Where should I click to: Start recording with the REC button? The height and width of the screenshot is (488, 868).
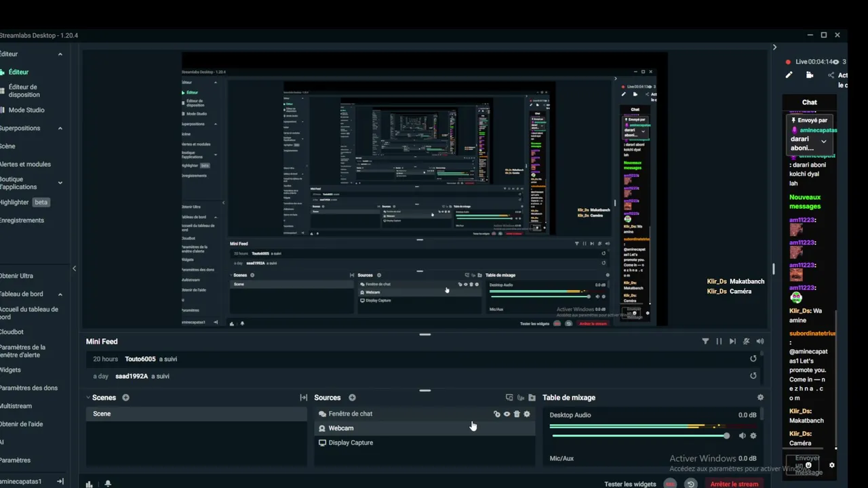(670, 484)
